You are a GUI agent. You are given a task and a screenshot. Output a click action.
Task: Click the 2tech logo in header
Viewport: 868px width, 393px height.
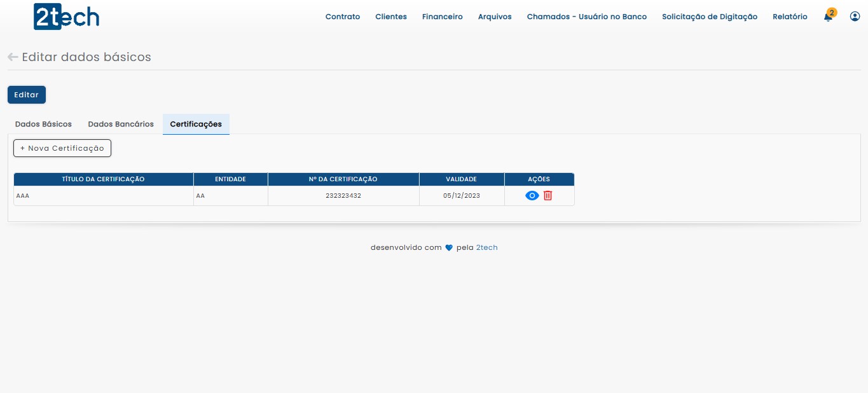coord(66,17)
